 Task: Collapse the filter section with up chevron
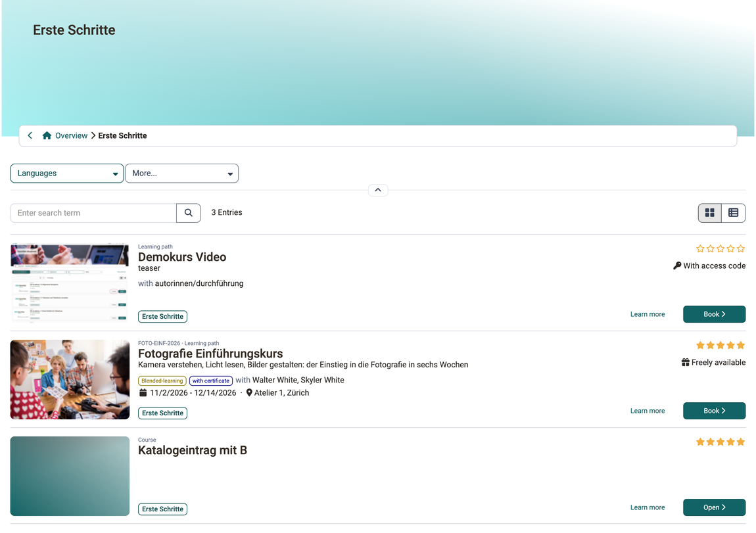pyautogui.click(x=378, y=190)
